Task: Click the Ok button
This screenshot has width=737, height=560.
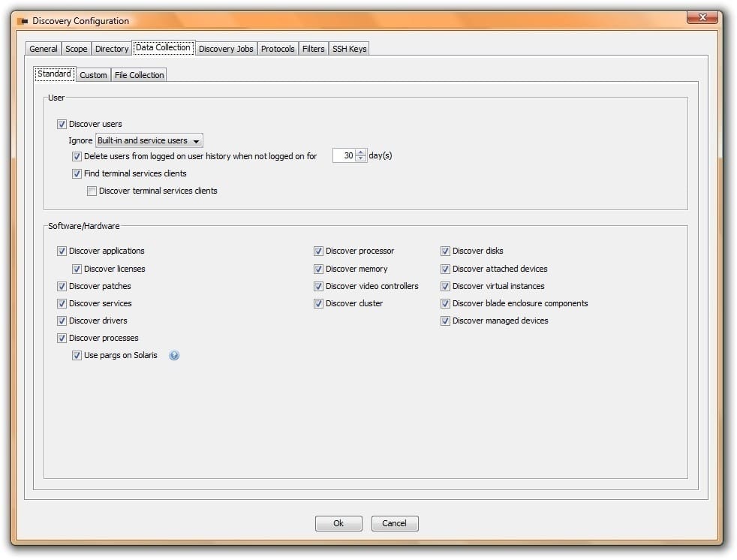Action: pos(338,523)
